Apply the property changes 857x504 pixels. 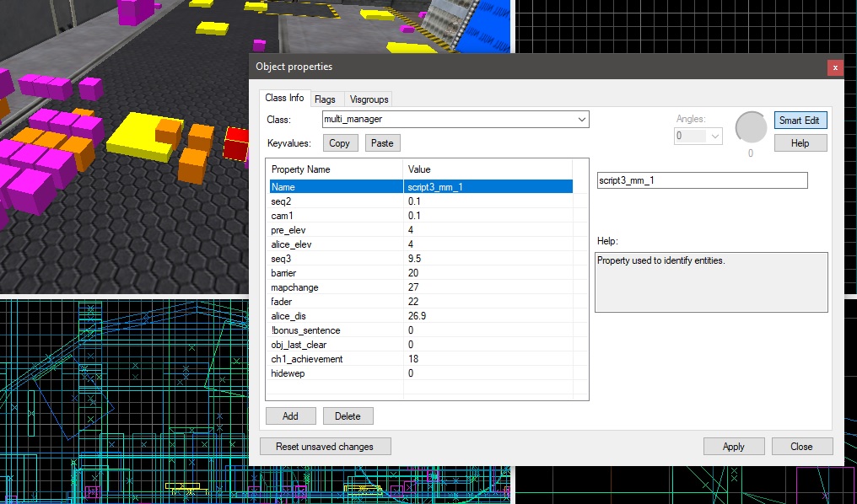coord(733,446)
